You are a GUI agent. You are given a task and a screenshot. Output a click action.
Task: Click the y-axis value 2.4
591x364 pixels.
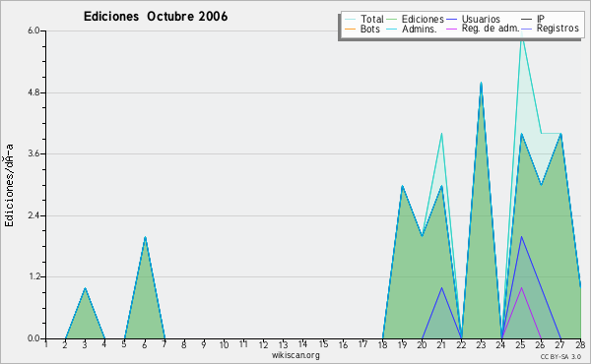click(x=33, y=215)
